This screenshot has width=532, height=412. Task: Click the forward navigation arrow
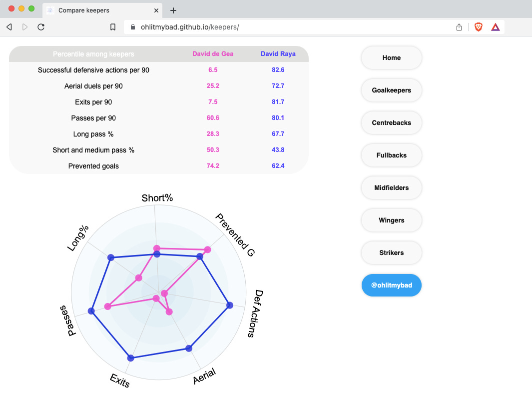click(24, 27)
